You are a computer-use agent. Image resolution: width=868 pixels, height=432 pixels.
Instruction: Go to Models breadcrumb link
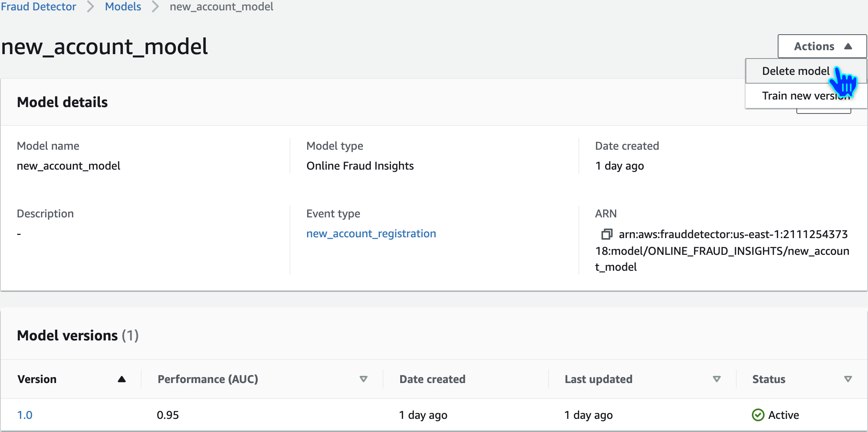tap(123, 7)
